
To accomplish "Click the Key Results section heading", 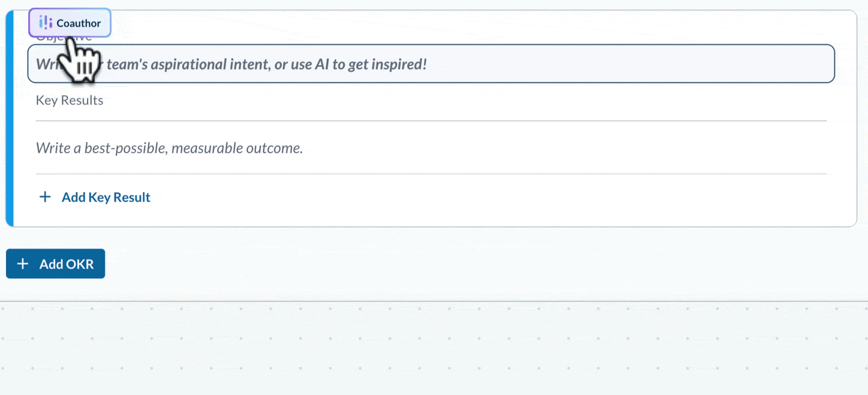I will click(x=69, y=100).
